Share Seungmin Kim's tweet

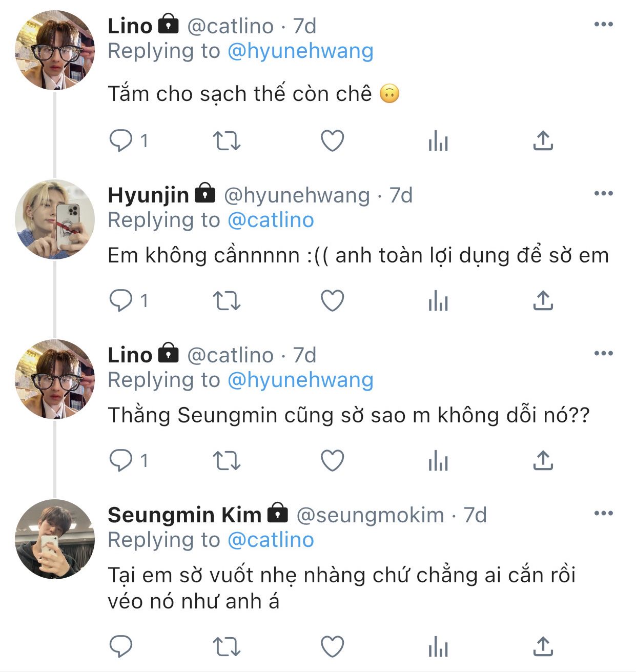[543, 647]
